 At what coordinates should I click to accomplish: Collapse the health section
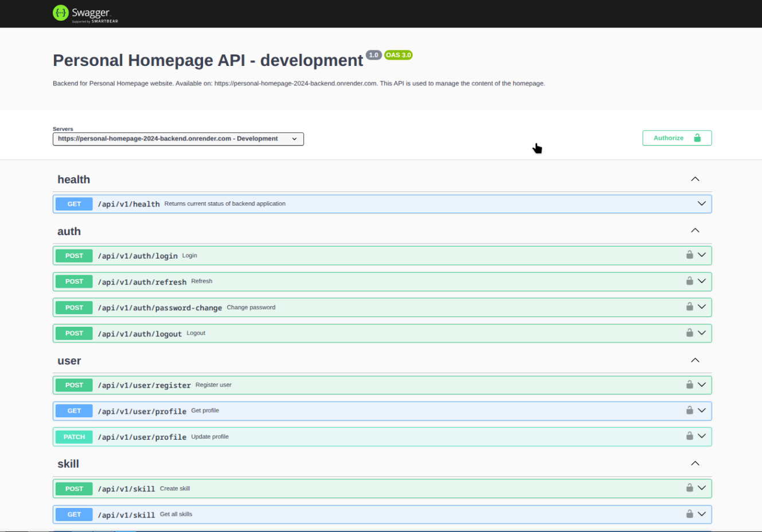tap(695, 179)
